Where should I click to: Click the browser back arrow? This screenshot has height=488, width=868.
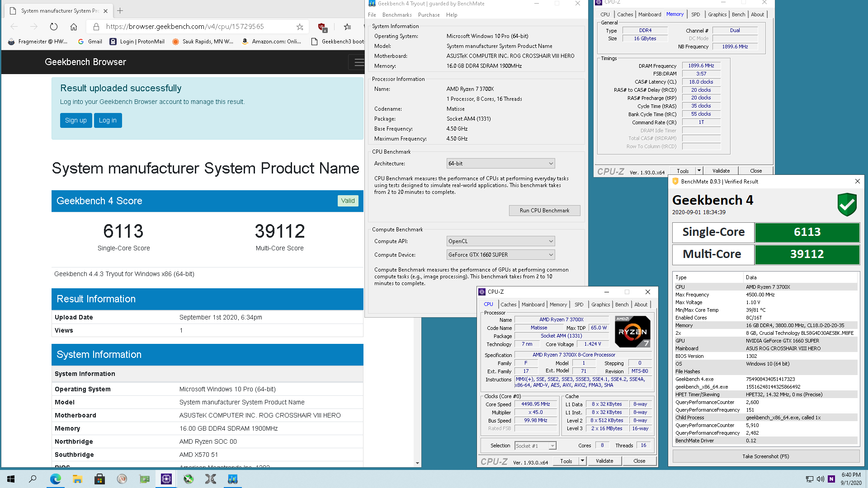point(14,27)
